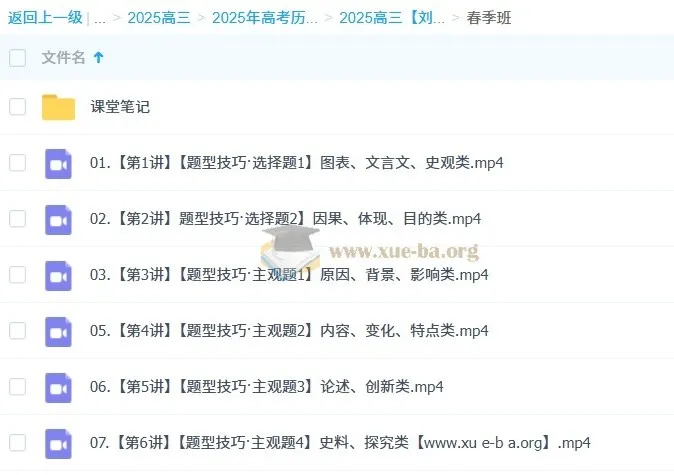Viewport: 674px width, 475px height.
Task: Open the 课堂笔记 folder icon
Action: pyautogui.click(x=58, y=107)
